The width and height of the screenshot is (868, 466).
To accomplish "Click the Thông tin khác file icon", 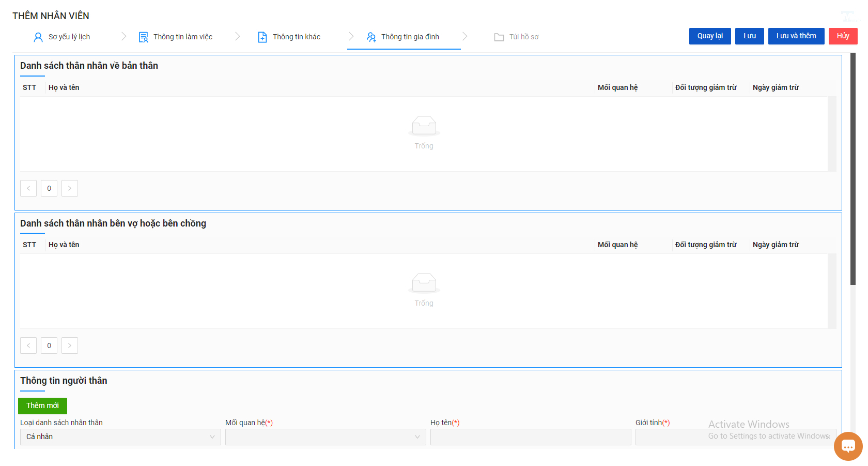I will (262, 37).
